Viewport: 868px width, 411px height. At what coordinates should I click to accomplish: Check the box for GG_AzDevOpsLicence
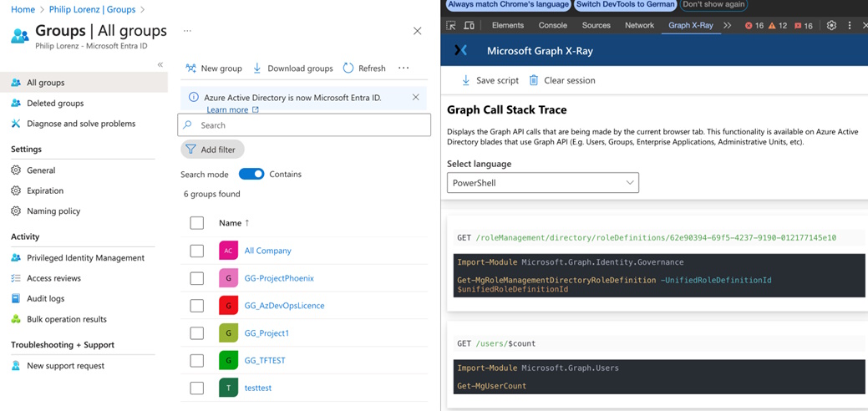click(x=196, y=305)
